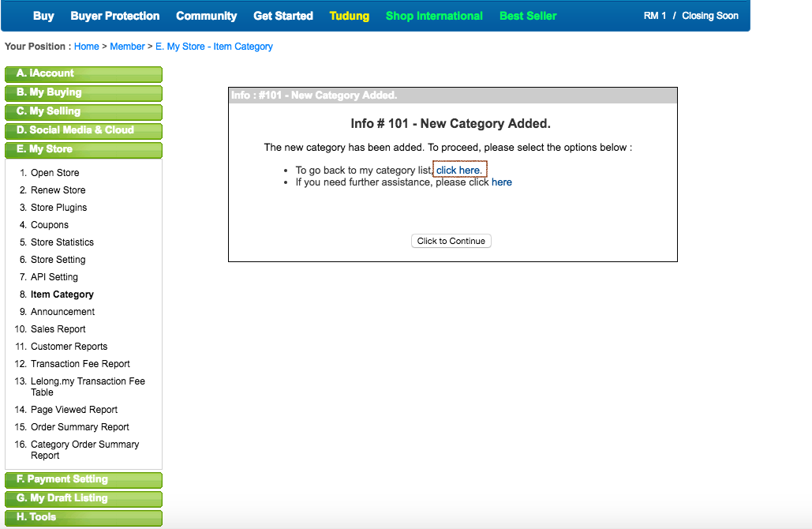This screenshot has width=812, height=529.
Task: Expand the G. My Draft Listing section
Action: 84,499
